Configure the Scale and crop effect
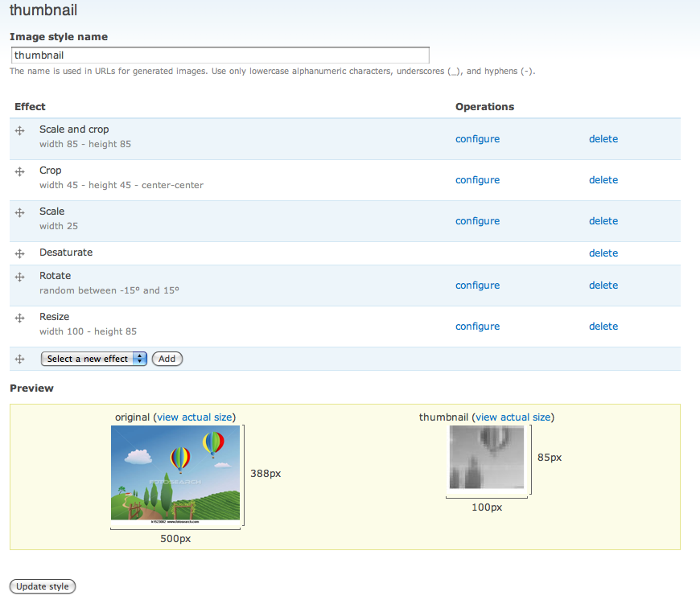 pyautogui.click(x=477, y=138)
